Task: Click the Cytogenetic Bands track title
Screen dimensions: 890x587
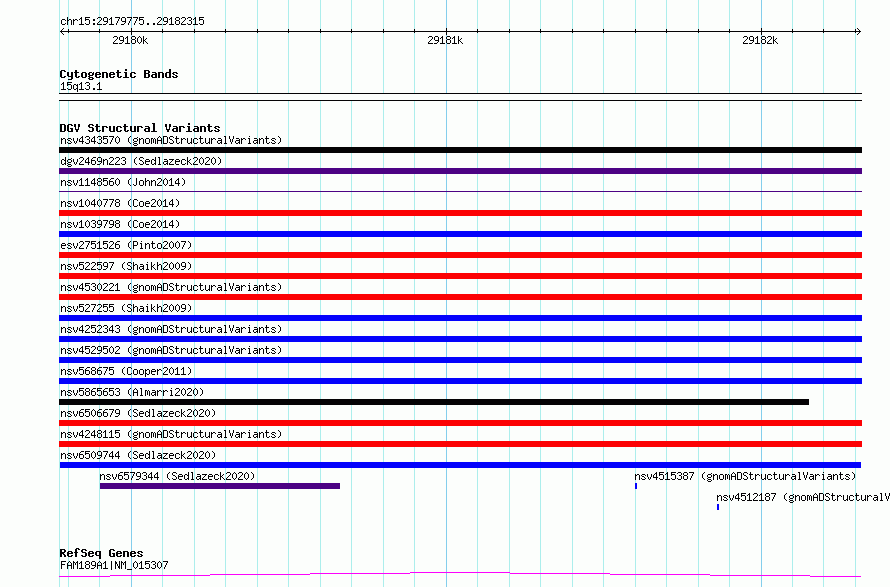Action: tap(119, 74)
